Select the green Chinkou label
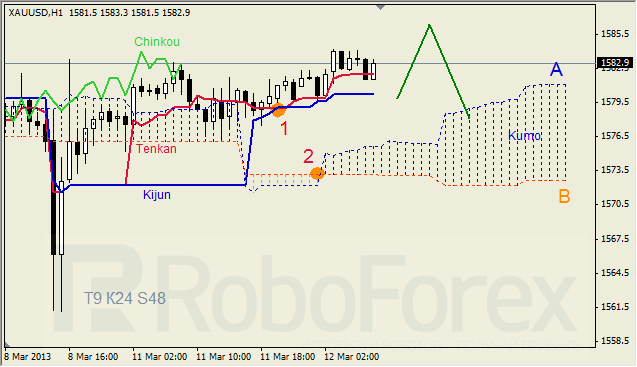This screenshot has height=367, width=637. pos(157,41)
